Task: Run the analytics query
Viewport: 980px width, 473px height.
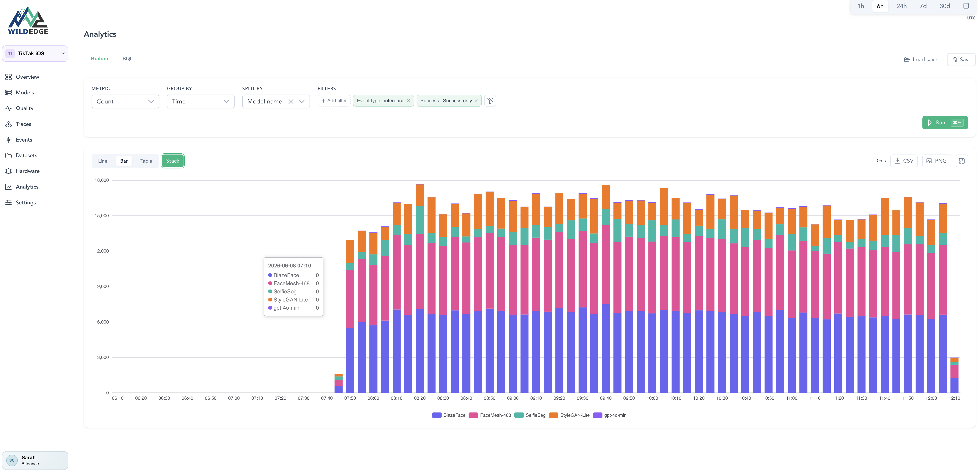Action: point(945,123)
